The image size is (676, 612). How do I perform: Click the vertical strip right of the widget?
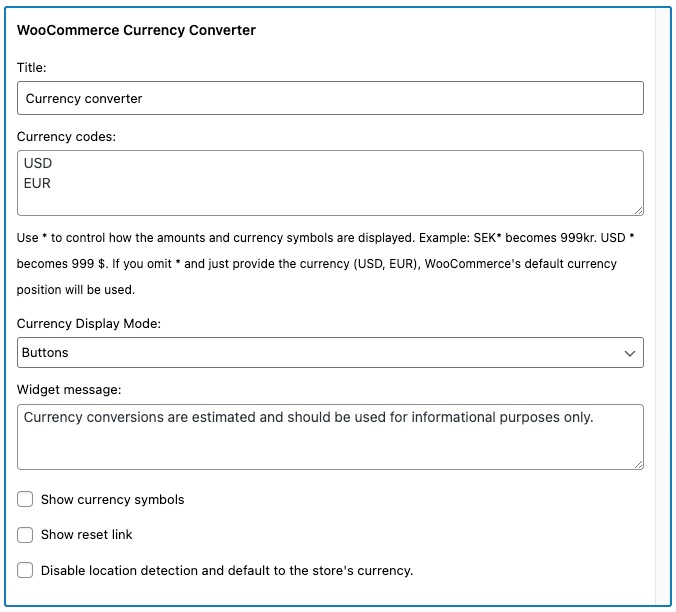point(662,300)
